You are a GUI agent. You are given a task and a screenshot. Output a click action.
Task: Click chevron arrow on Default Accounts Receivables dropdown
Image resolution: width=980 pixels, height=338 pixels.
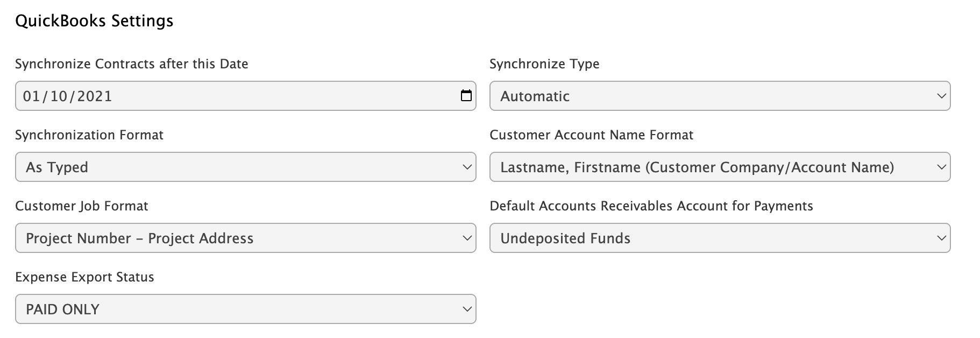point(941,238)
